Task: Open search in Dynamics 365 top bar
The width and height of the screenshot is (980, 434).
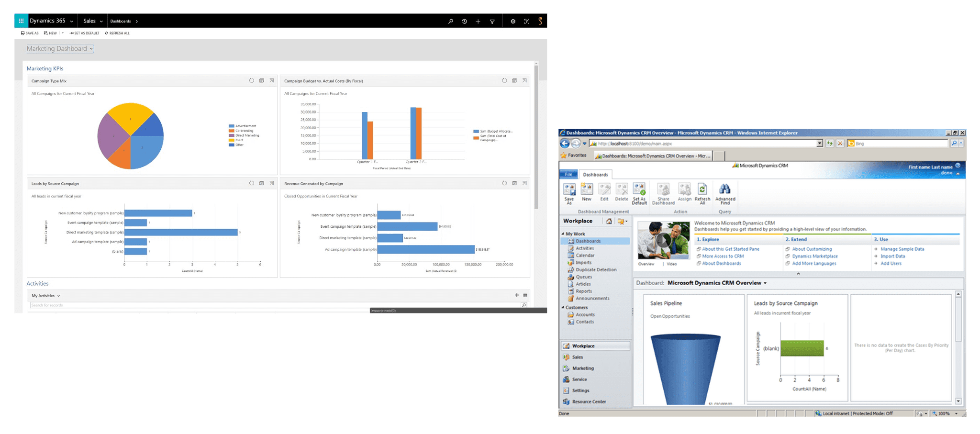Action: click(x=450, y=21)
